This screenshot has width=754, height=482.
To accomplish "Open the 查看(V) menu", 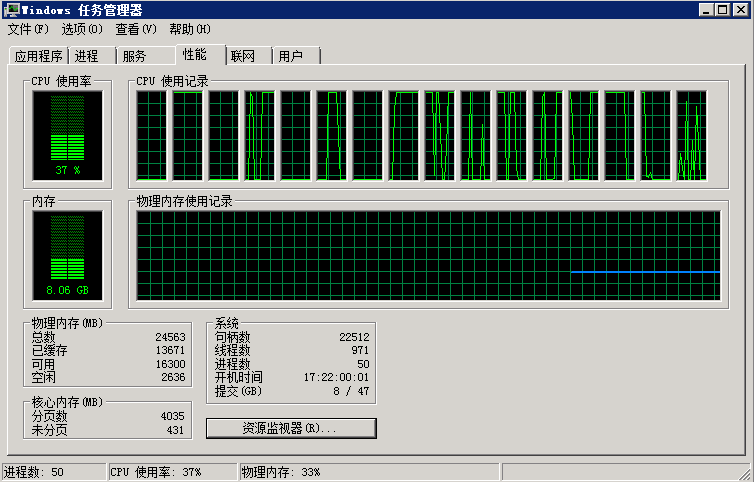I will pos(136,29).
